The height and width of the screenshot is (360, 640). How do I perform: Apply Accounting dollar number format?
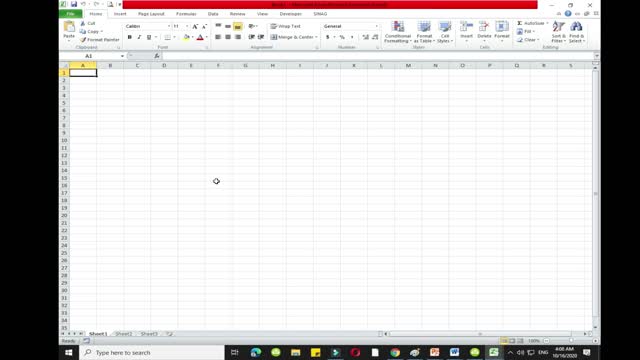tap(327, 37)
